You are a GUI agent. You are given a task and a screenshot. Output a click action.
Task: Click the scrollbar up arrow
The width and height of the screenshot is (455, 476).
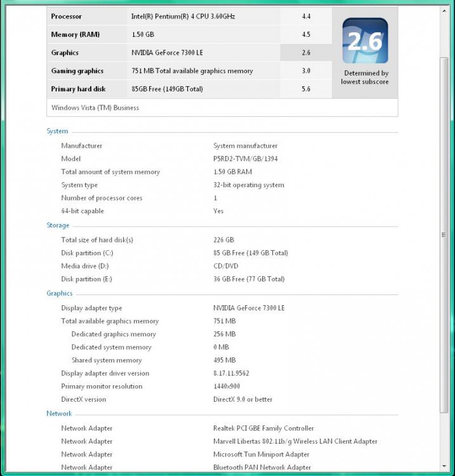444,11
